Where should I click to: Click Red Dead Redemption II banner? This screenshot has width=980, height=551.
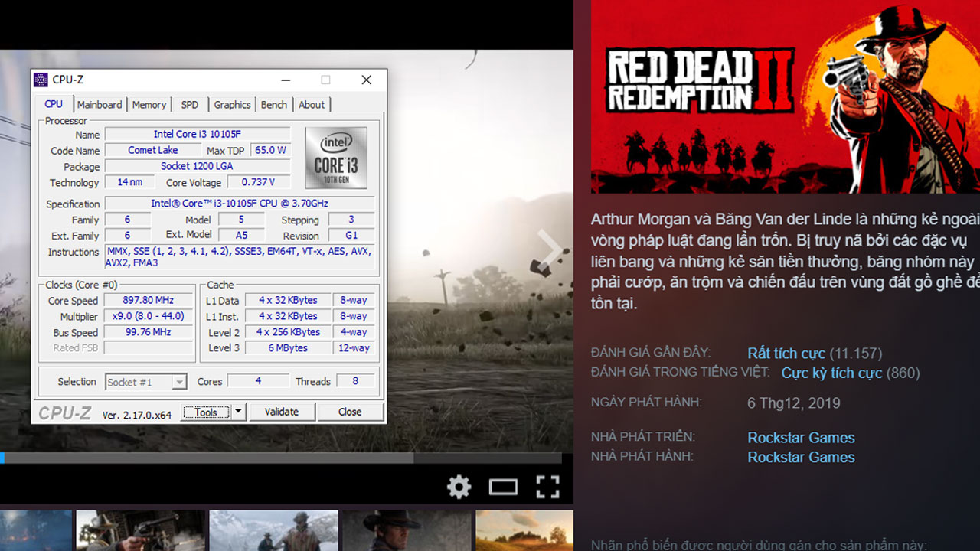[x=785, y=96]
